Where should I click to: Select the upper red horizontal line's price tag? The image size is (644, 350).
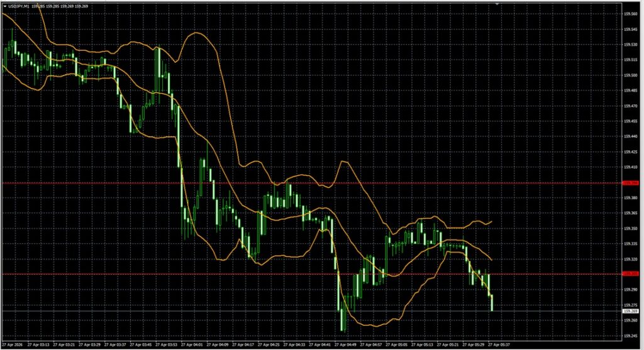pos(630,183)
